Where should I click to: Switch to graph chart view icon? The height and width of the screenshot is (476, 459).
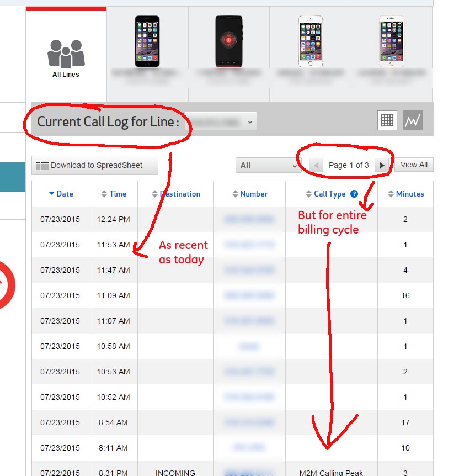pos(412,120)
